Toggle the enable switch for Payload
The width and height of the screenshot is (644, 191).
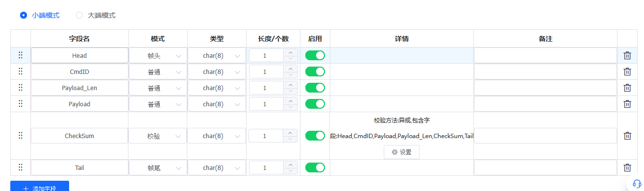[x=315, y=104]
